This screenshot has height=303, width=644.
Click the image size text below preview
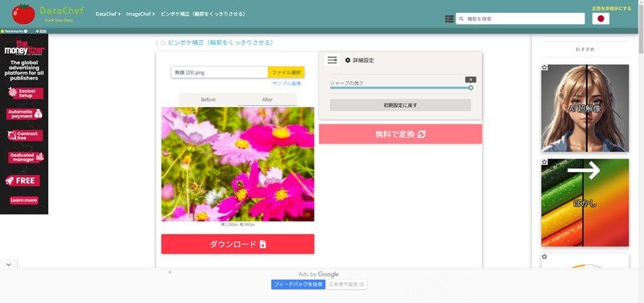click(x=237, y=224)
